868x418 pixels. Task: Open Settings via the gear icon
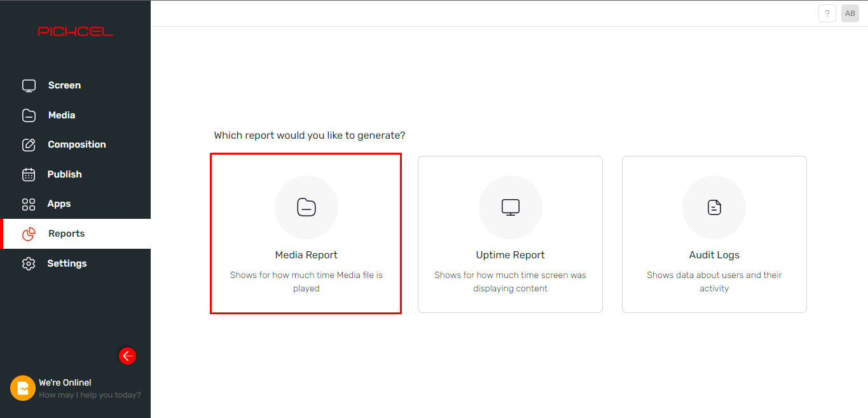tap(29, 263)
